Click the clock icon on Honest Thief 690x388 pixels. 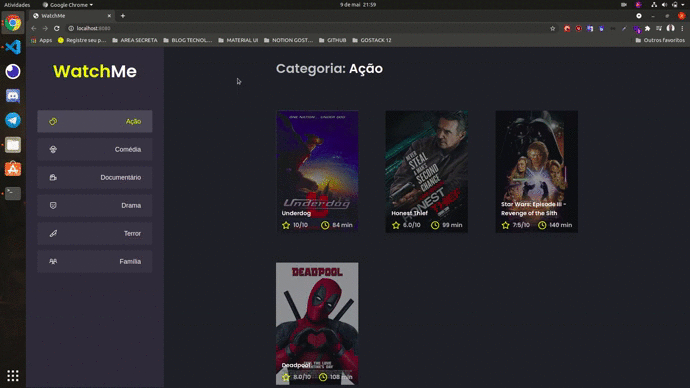(x=435, y=225)
